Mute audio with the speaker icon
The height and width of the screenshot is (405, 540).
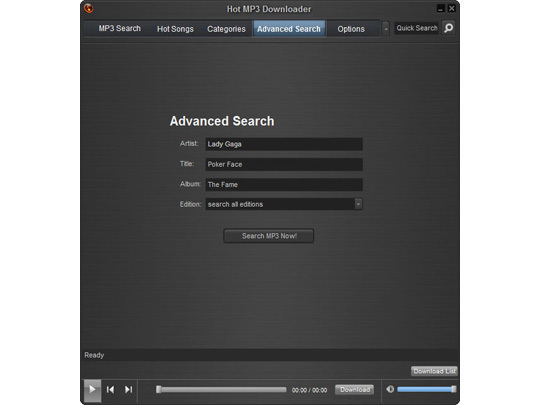coord(390,389)
